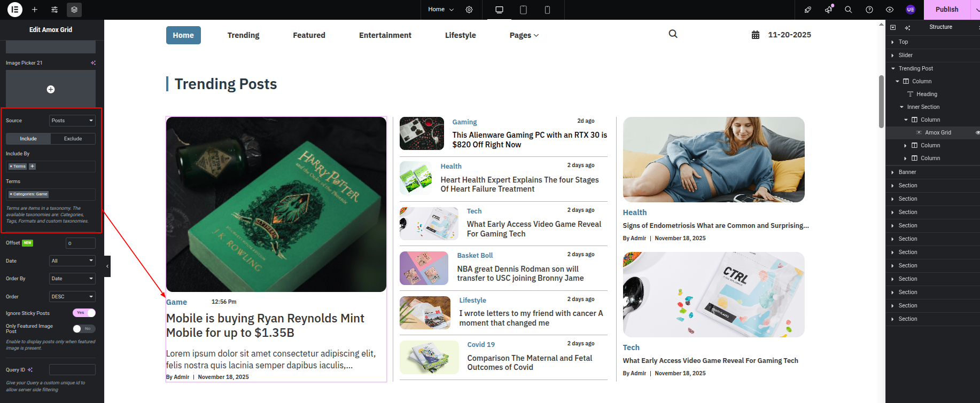This screenshot has width=980, height=403.
Task: Toggle Ignore Sticky Posts switch
Action: tap(84, 313)
